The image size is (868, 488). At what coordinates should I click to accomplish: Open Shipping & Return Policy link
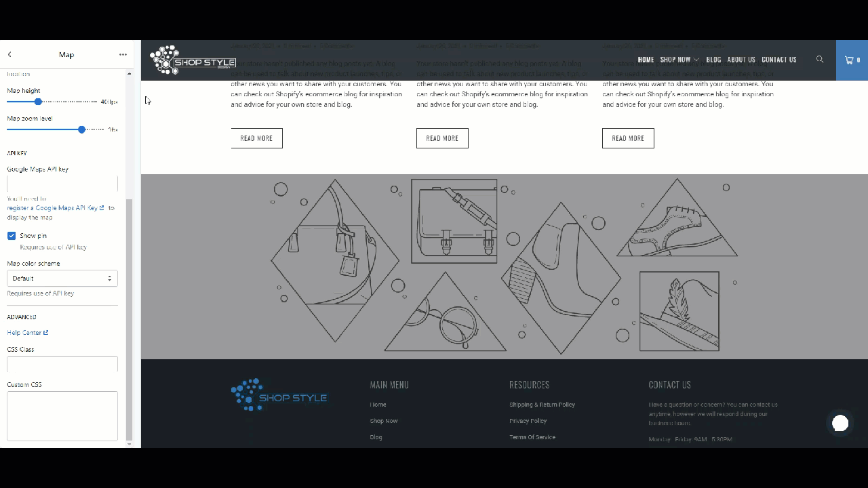point(542,405)
